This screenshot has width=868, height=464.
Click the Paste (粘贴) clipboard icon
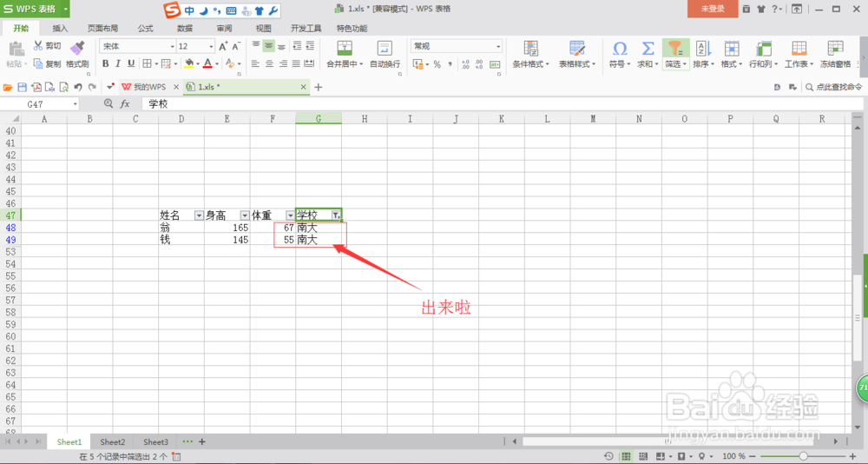click(x=16, y=49)
